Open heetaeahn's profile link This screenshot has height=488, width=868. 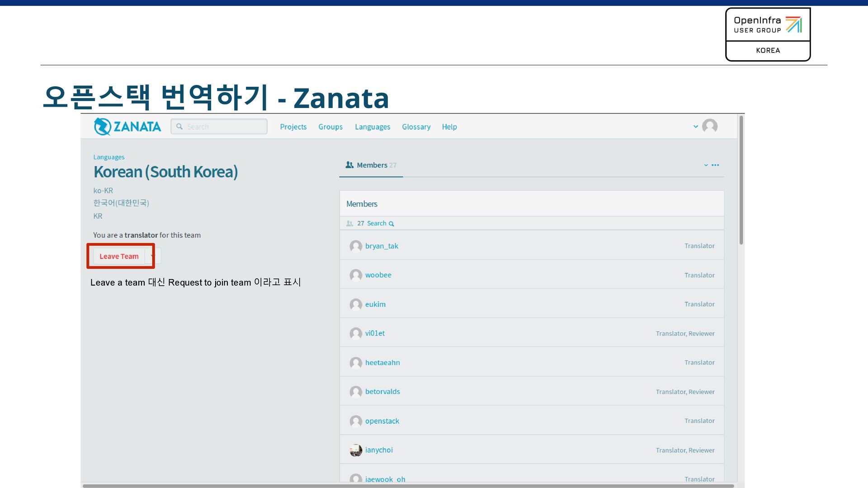point(382,362)
